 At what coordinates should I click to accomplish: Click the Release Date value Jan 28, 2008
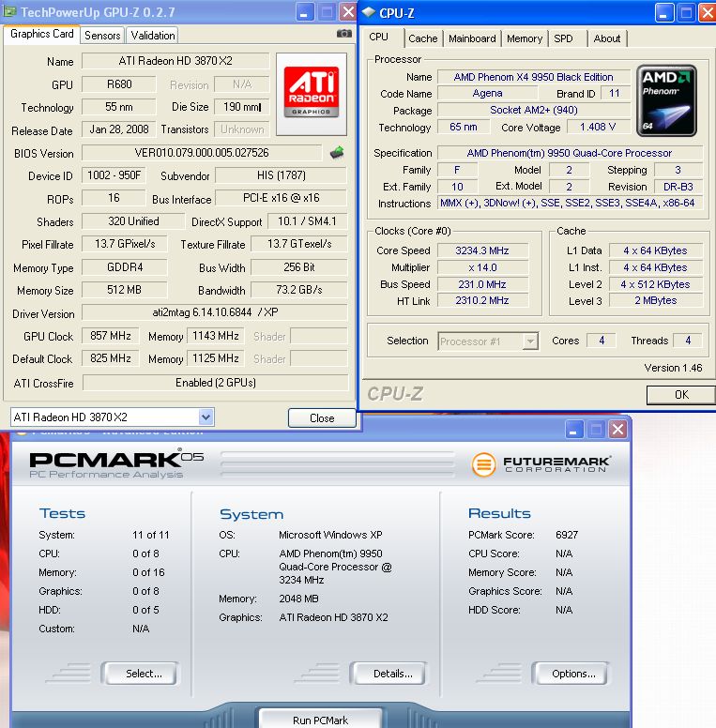coord(119,129)
